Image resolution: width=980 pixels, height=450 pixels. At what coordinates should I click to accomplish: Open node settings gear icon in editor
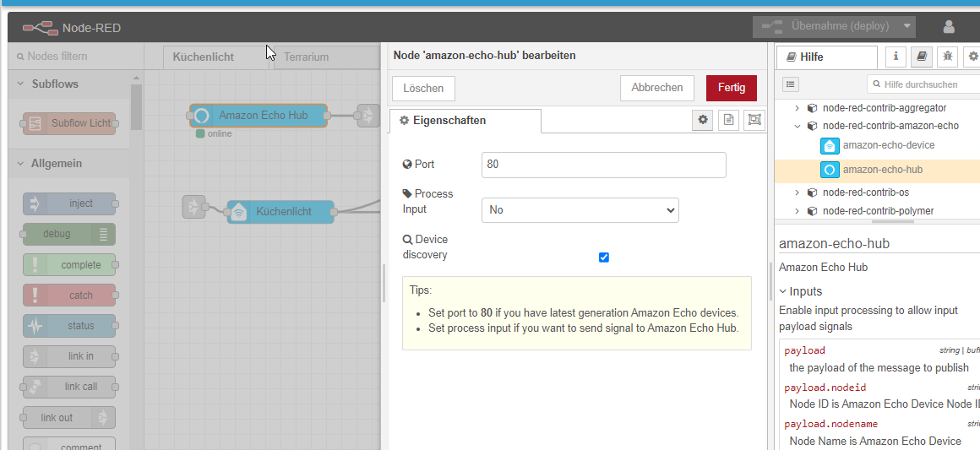[703, 119]
